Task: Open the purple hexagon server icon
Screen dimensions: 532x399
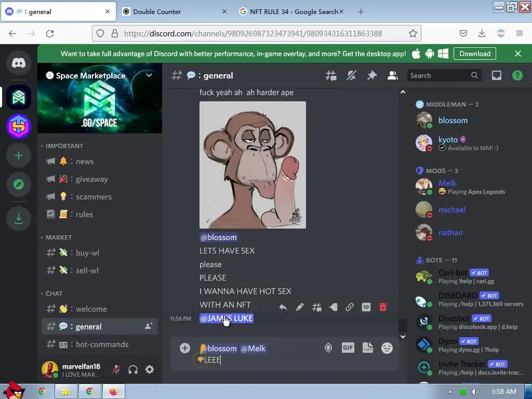Action: pos(19,126)
